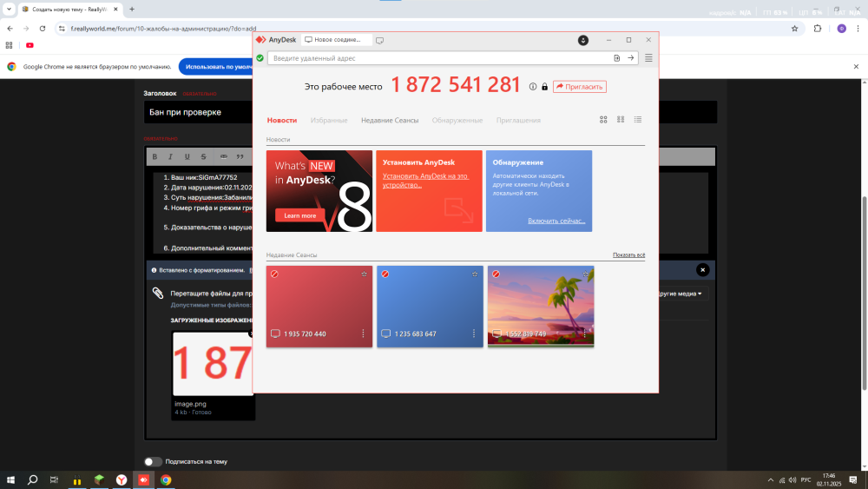Image resolution: width=868 pixels, height=489 pixels.
Task: Switch AnyDesk to small tiles view
Action: click(621, 120)
